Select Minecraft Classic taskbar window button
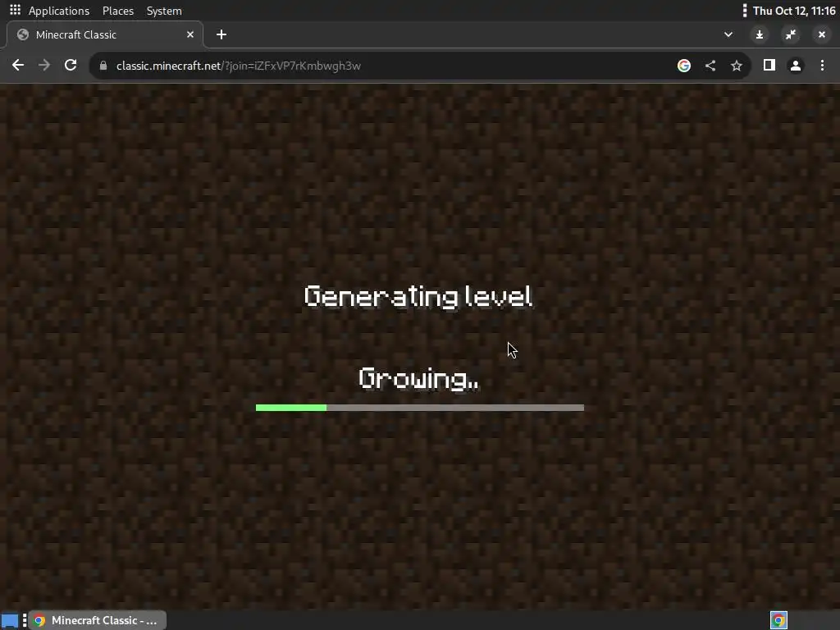 coord(98,620)
